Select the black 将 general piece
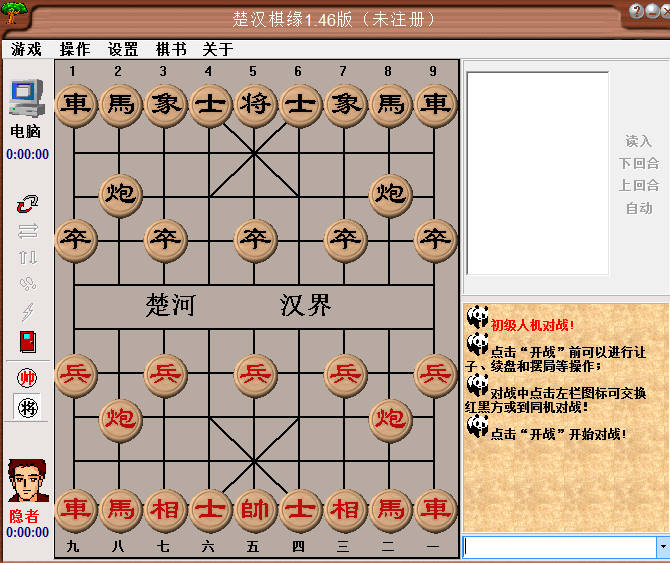The width and height of the screenshot is (670, 563). tap(255, 105)
